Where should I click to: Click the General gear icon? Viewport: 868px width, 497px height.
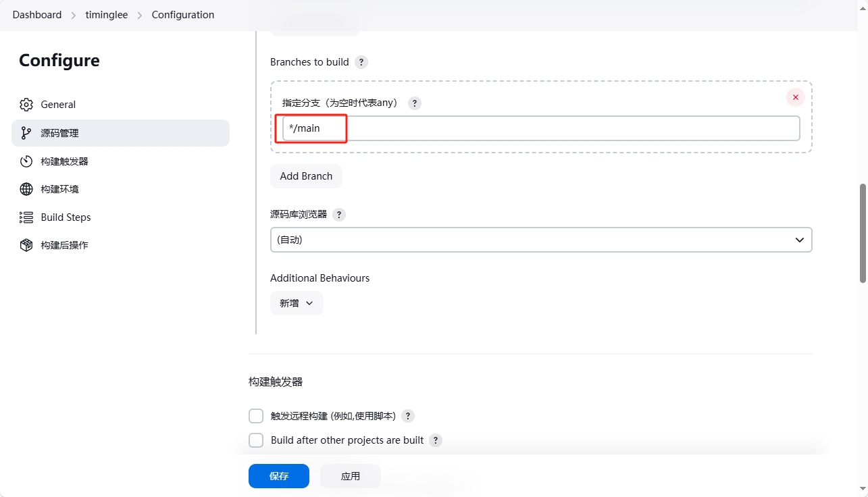[x=26, y=105]
